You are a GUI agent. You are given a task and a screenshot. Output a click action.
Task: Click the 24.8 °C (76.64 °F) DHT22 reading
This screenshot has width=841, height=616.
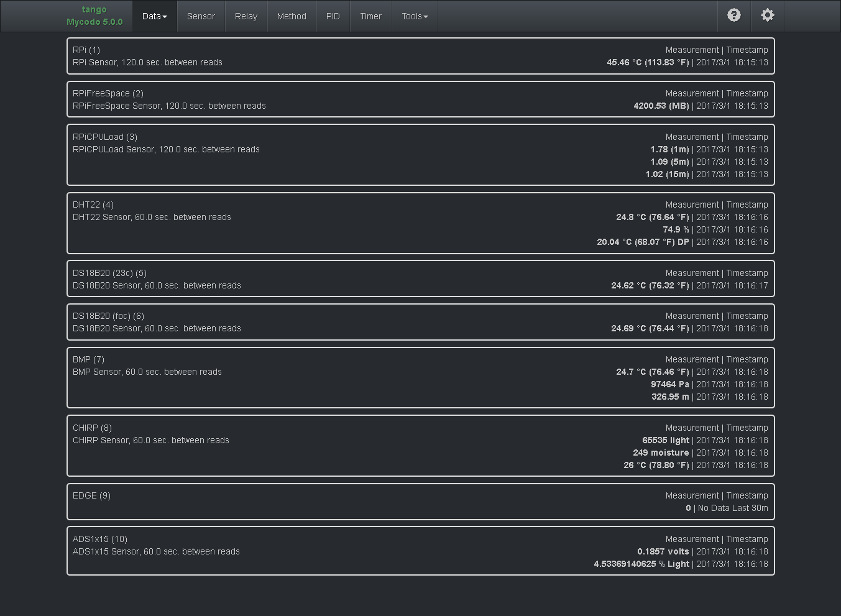(x=653, y=217)
